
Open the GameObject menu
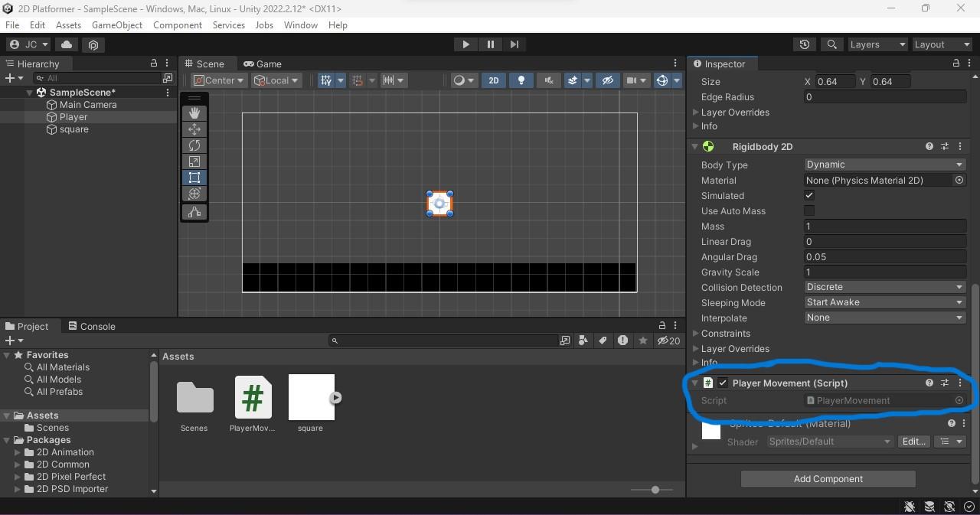pyautogui.click(x=116, y=24)
